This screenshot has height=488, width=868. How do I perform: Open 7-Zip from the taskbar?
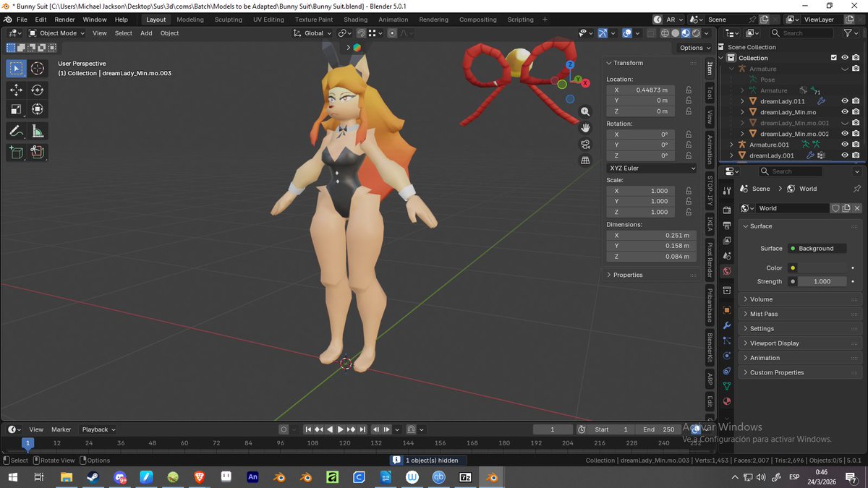click(465, 477)
